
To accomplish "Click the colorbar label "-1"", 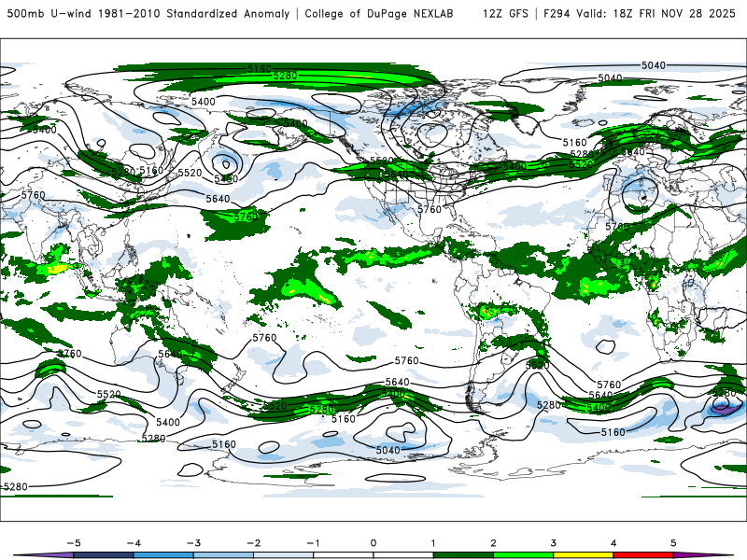I will click(313, 543).
